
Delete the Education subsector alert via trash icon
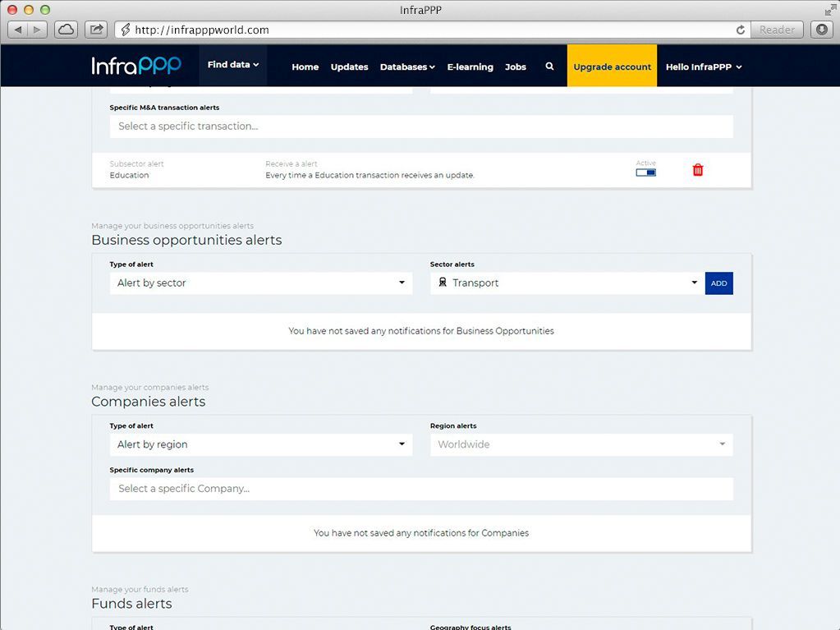pos(698,170)
